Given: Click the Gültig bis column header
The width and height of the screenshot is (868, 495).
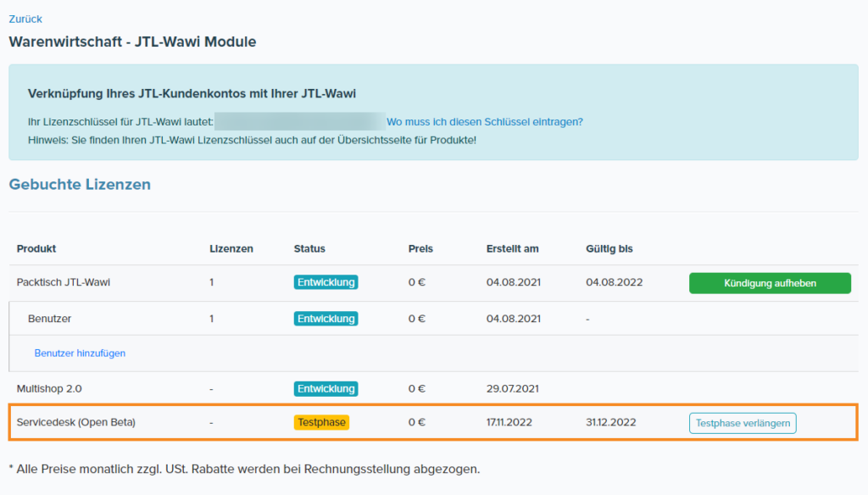Looking at the screenshot, I should click(x=609, y=248).
